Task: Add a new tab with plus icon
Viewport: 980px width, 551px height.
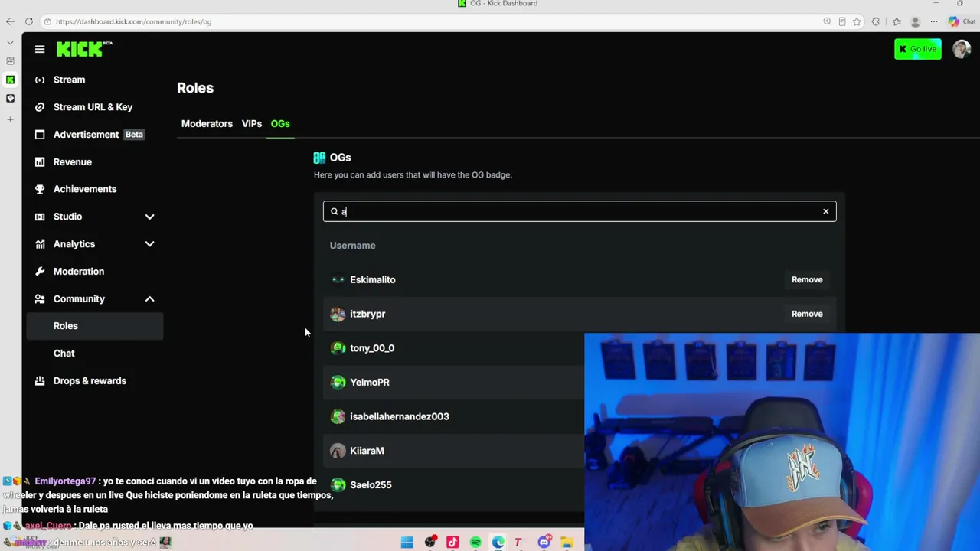Action: (x=10, y=119)
